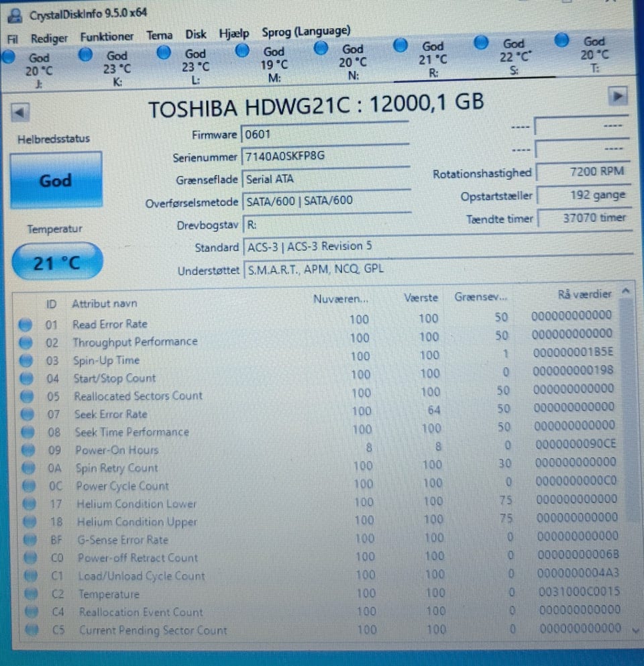Click the attribute list scroll-down arrow

(x=635, y=630)
